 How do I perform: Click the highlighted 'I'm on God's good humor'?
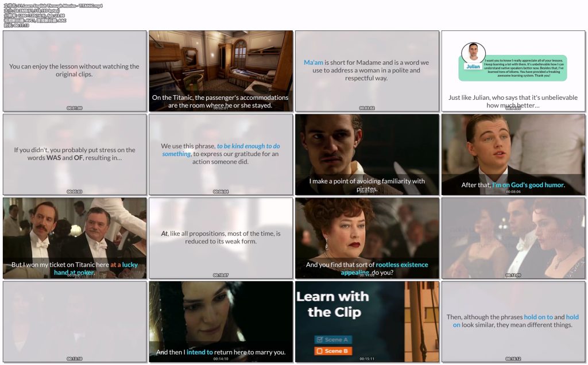[528, 185]
